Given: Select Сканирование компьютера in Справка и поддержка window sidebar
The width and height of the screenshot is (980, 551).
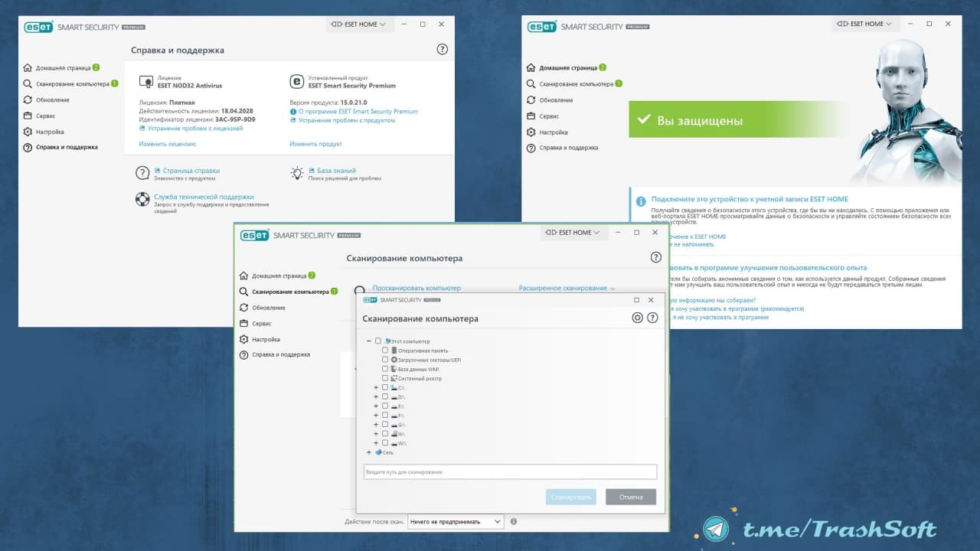Looking at the screenshot, I should [x=71, y=83].
